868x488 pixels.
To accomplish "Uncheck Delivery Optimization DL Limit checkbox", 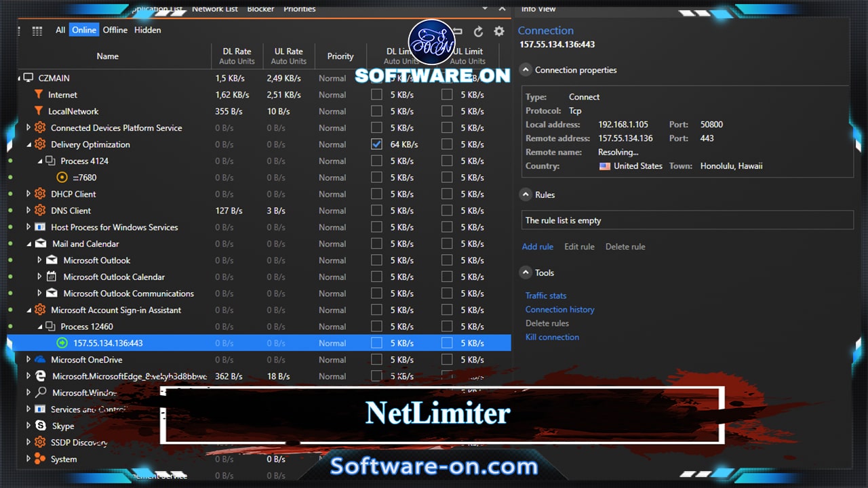I will [376, 144].
